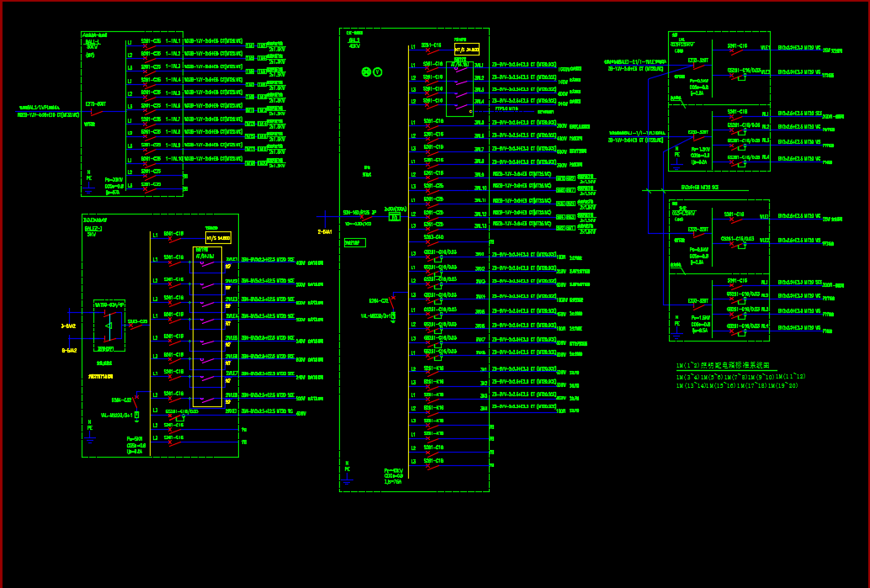This screenshot has height=588, width=870.
Task: Click the 1M(19~20) panel reference
Action: 783,385
